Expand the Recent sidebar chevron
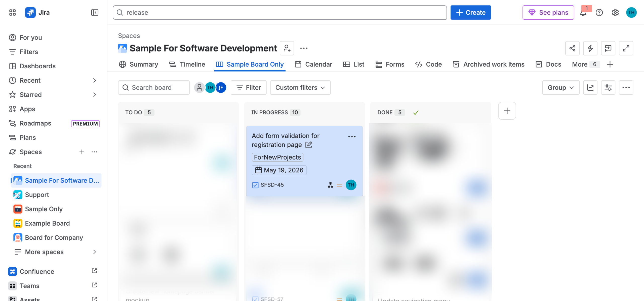This screenshot has height=301, width=644. tap(94, 80)
